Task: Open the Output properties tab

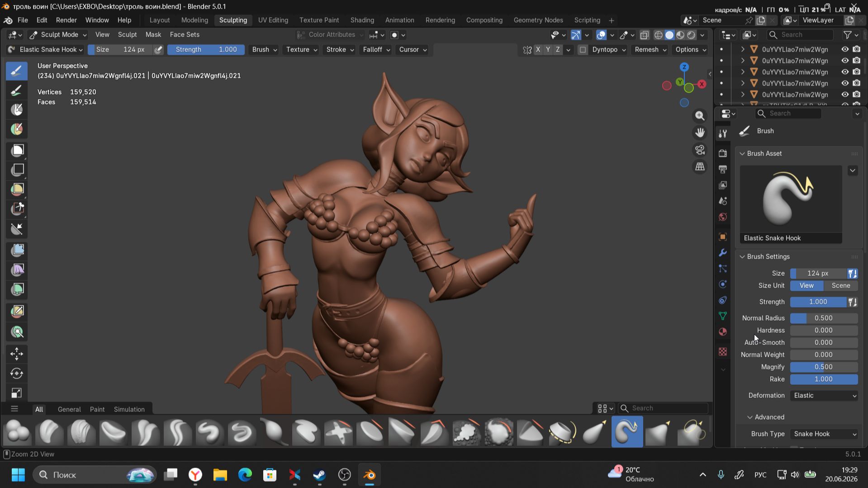Action: pos(723,169)
